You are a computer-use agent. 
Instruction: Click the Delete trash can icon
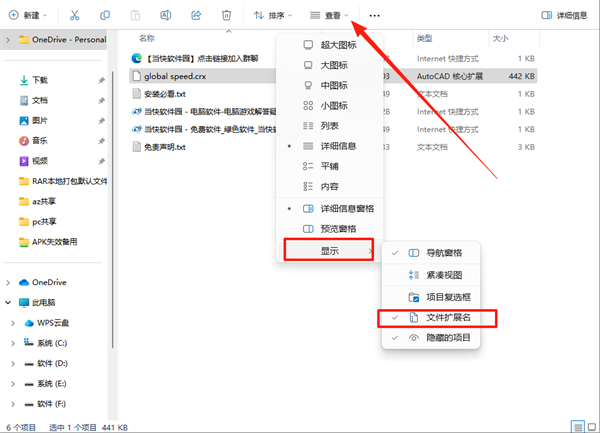point(226,15)
